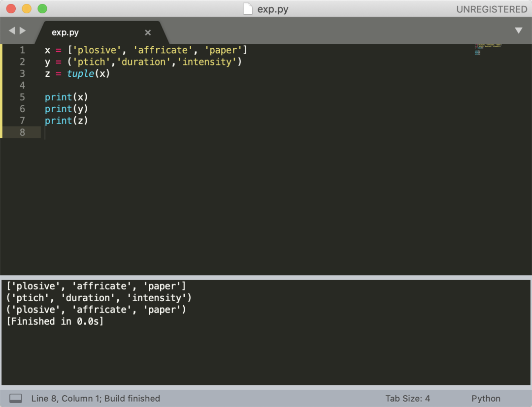Close the exp.py tab
Viewport: 532px width, 407px height.
(x=148, y=32)
